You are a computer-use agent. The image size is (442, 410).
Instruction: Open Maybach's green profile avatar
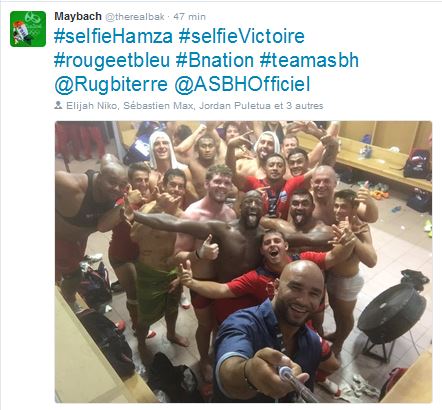coord(28,29)
